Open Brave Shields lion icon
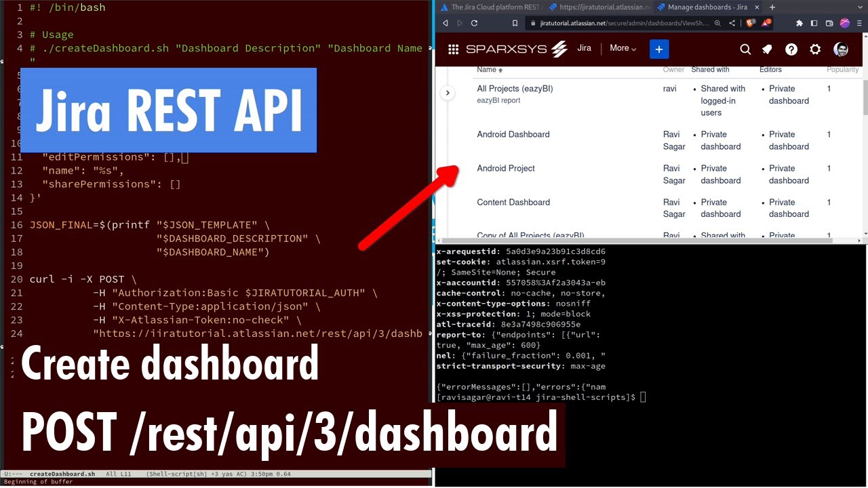This screenshot has width=868, height=488. click(751, 23)
